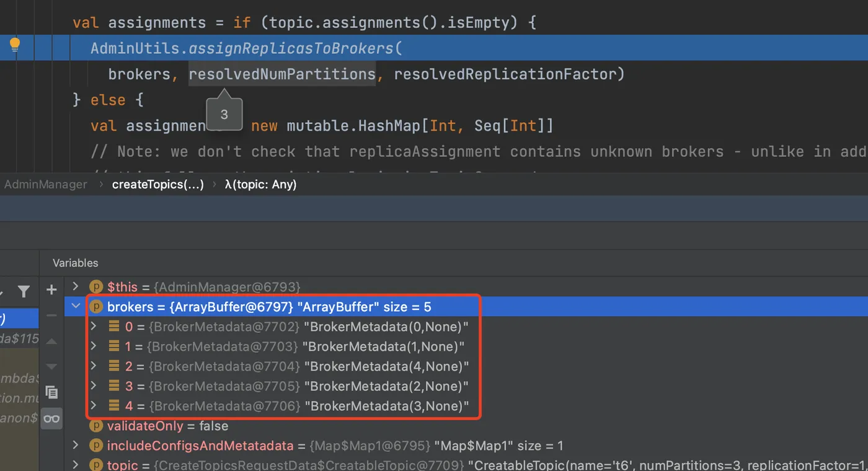Select the BrokerMetadata(4,None) value
Image resolution: width=868 pixels, height=471 pixels.
coord(386,366)
